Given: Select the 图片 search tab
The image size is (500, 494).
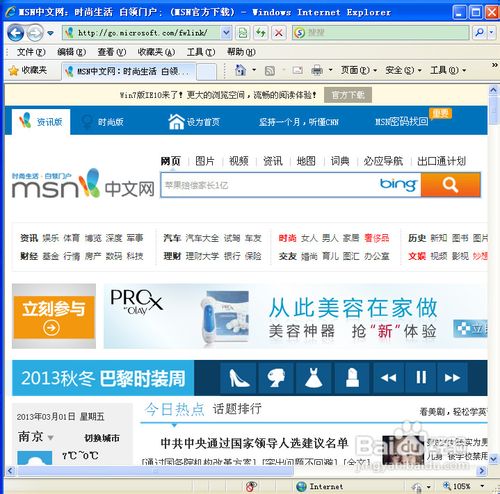Looking at the screenshot, I should (204, 161).
